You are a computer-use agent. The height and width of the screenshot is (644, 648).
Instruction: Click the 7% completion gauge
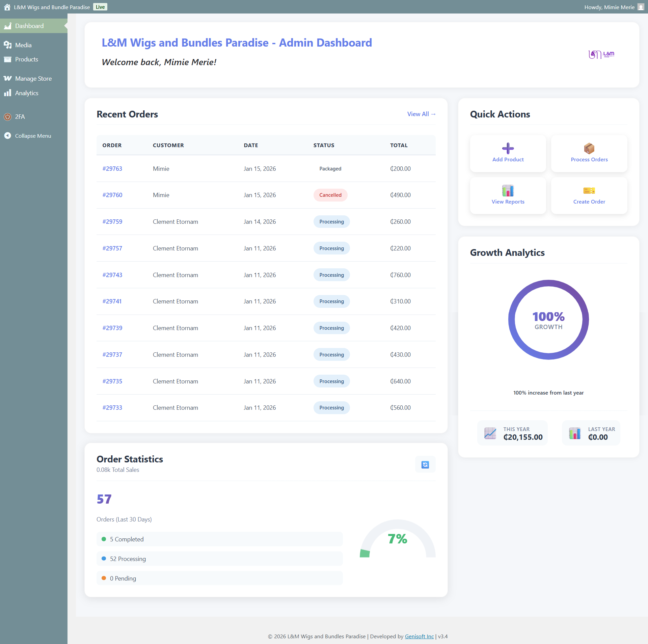397,539
